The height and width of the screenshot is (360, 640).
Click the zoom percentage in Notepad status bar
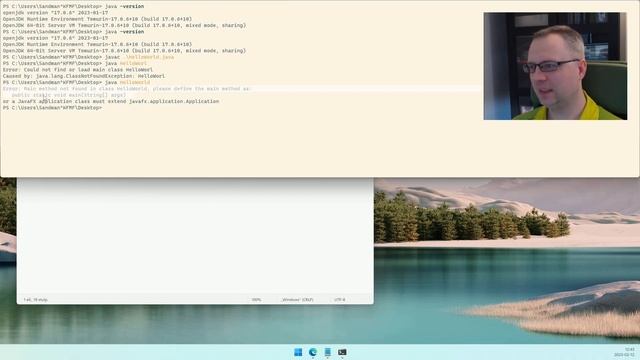[256, 300]
